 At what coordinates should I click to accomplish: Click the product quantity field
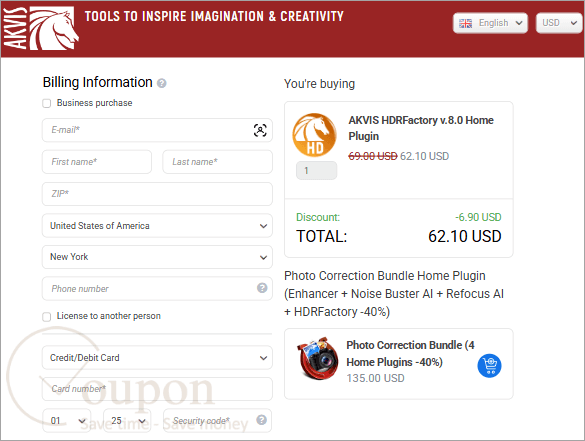point(316,171)
